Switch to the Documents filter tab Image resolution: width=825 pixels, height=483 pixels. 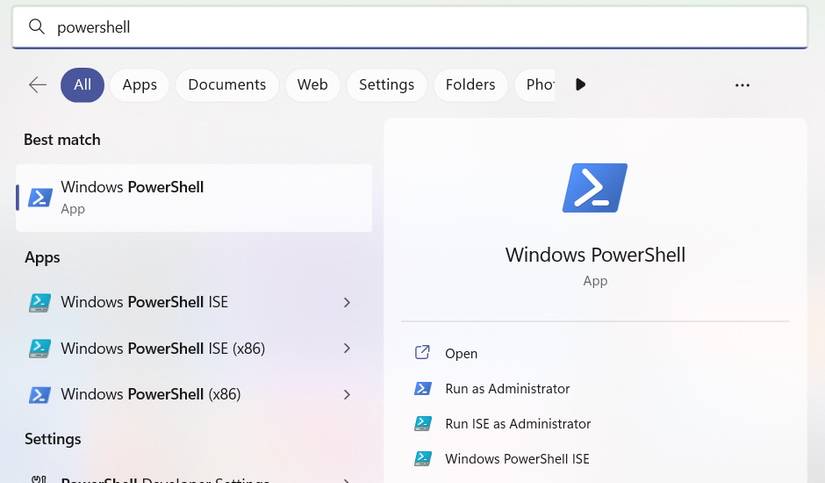tap(227, 85)
